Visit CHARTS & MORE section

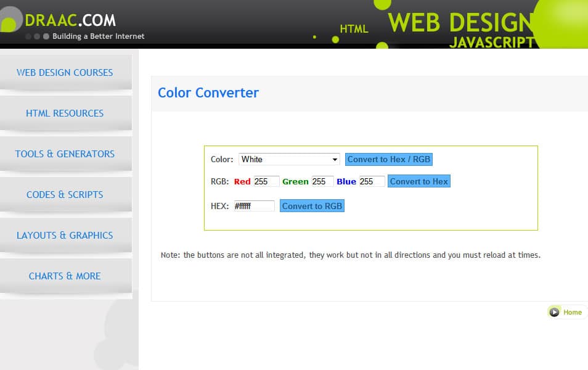pyautogui.click(x=65, y=276)
